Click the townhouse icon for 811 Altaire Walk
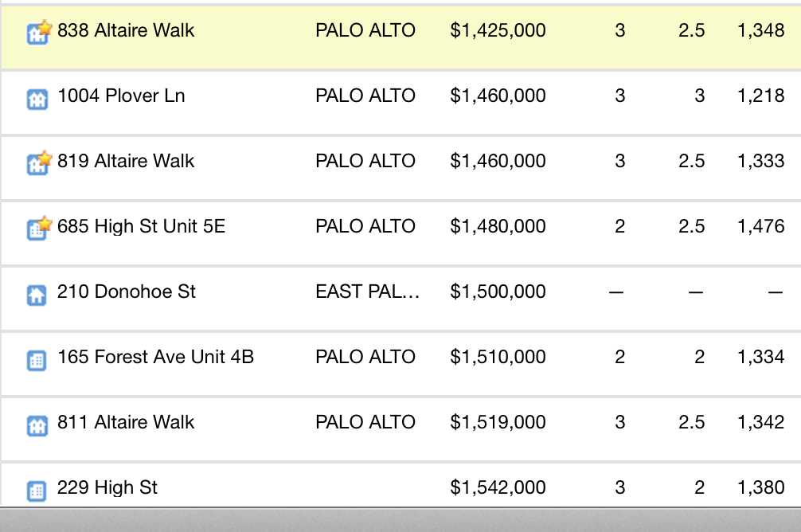Viewport: 801px width, 532px height. [x=37, y=426]
